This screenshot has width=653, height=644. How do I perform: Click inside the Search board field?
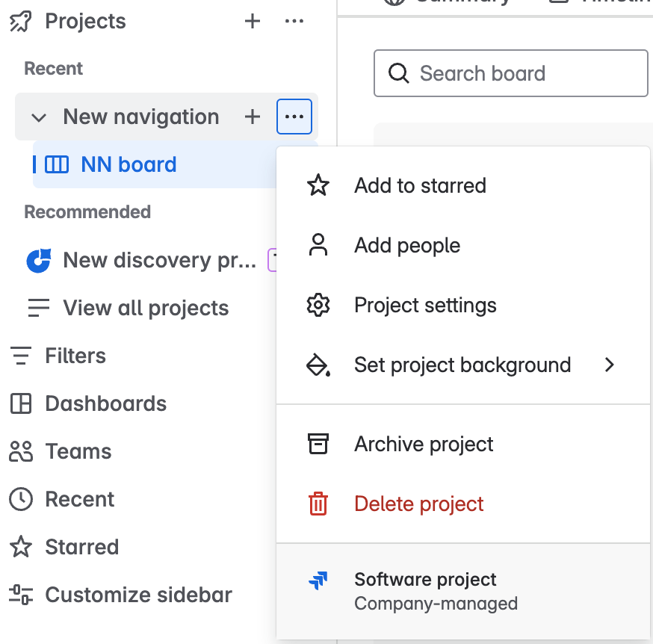[x=510, y=73]
